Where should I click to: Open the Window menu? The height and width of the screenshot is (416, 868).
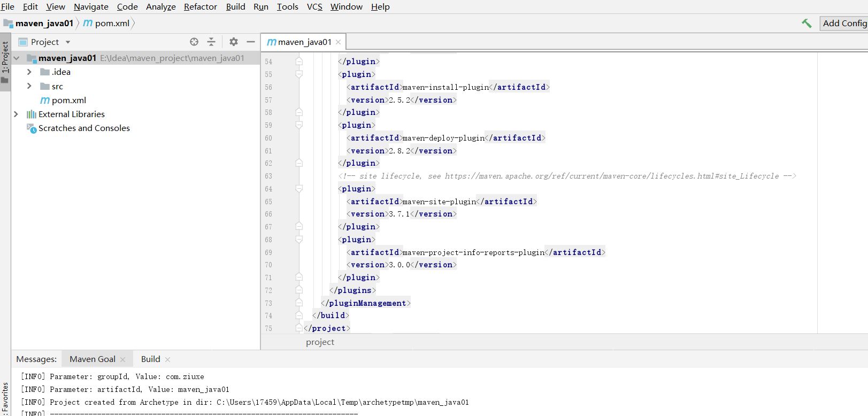pyautogui.click(x=347, y=6)
